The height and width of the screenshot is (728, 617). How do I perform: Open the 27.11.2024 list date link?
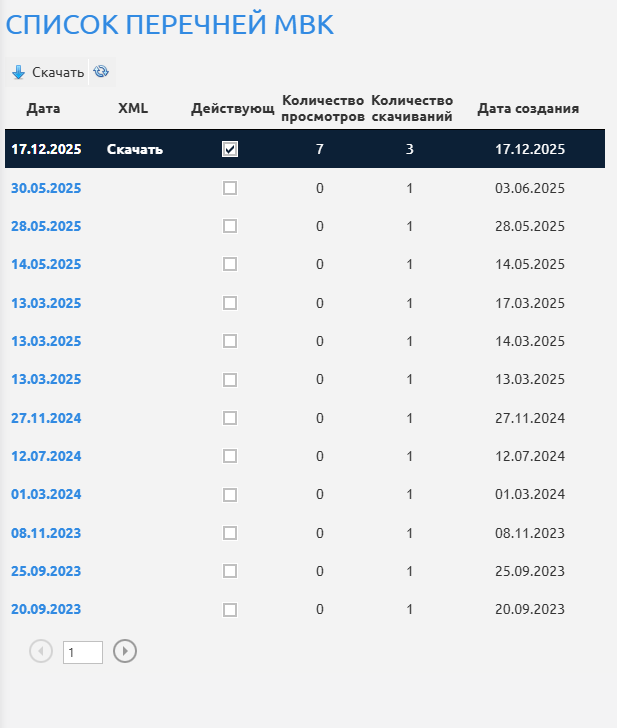(46, 418)
